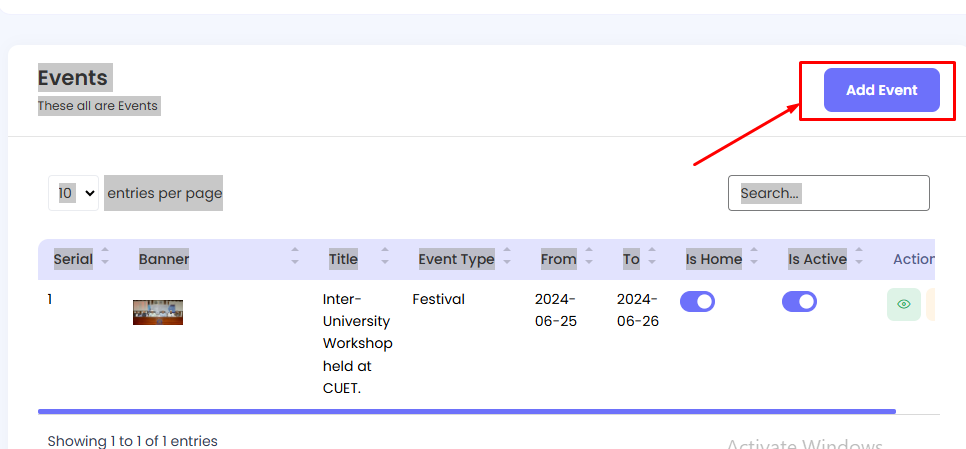
Task: Click the table's horizontal scrollbar
Action: [466, 411]
